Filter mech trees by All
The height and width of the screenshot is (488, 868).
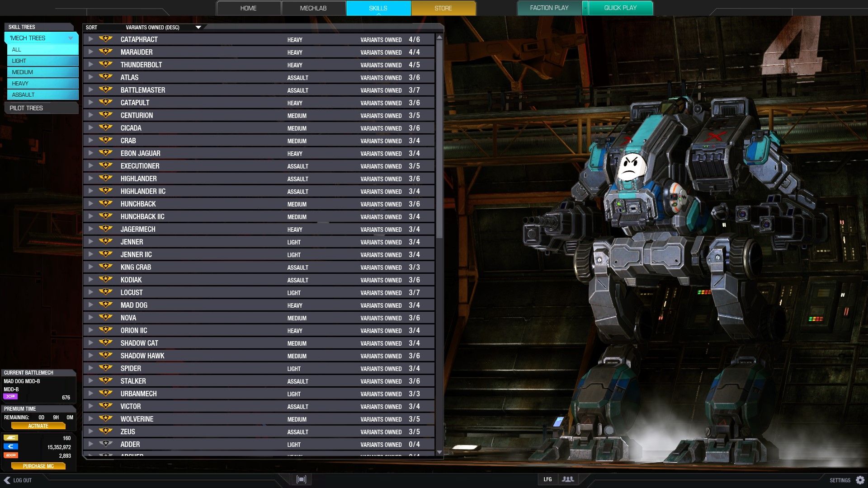pos(42,50)
